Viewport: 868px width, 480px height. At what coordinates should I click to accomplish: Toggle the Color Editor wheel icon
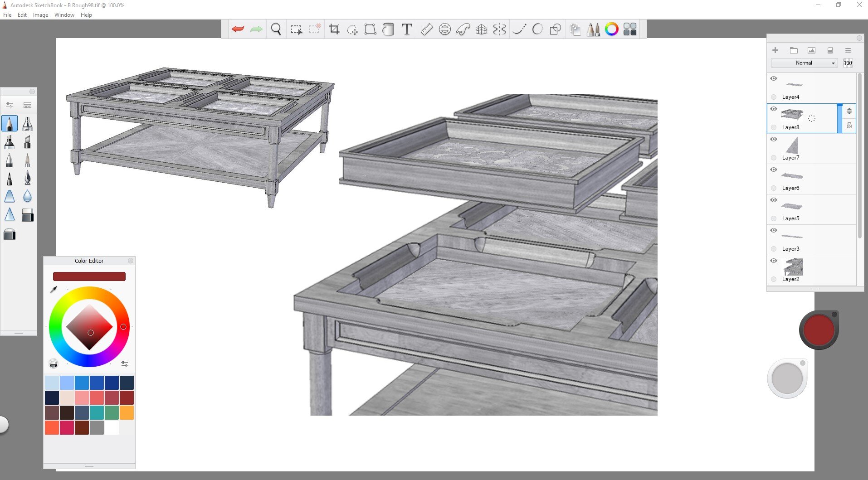click(x=612, y=29)
